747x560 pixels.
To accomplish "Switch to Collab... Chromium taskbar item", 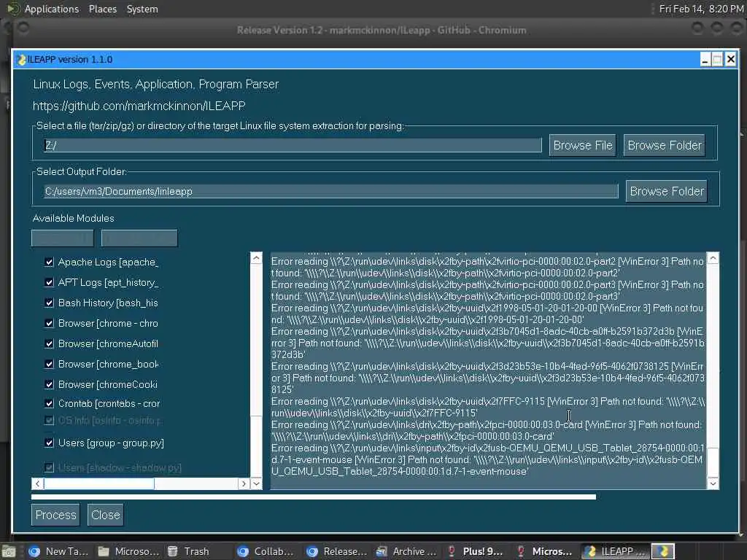I will 266,551.
